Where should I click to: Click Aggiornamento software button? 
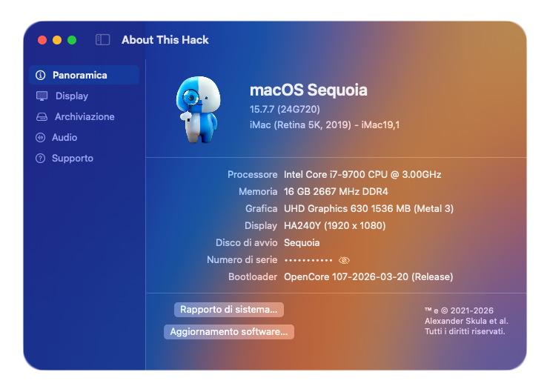(229, 332)
